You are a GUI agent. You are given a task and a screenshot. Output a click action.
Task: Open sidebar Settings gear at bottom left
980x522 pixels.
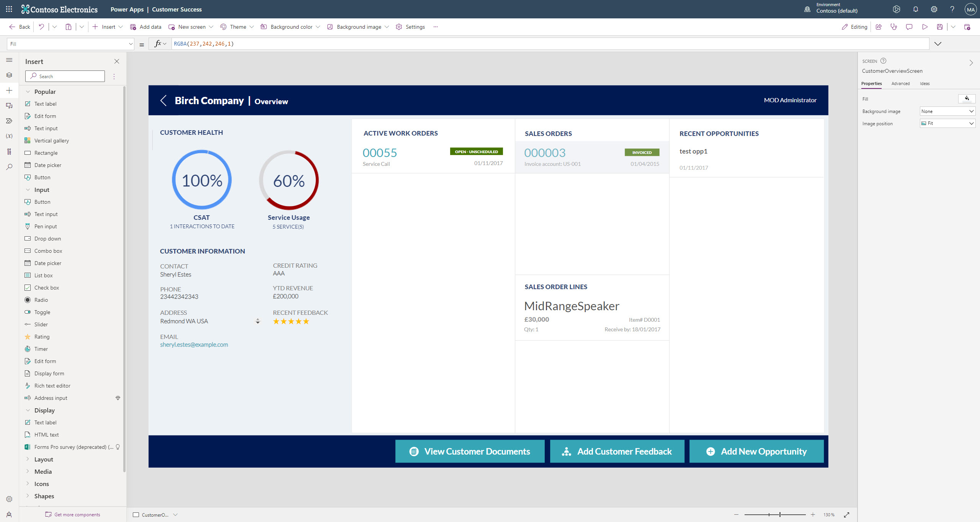[9, 499]
